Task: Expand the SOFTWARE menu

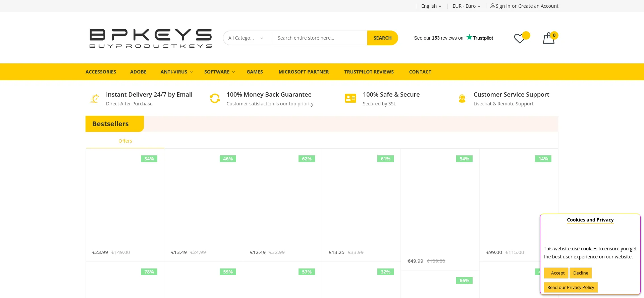Action: point(219,72)
